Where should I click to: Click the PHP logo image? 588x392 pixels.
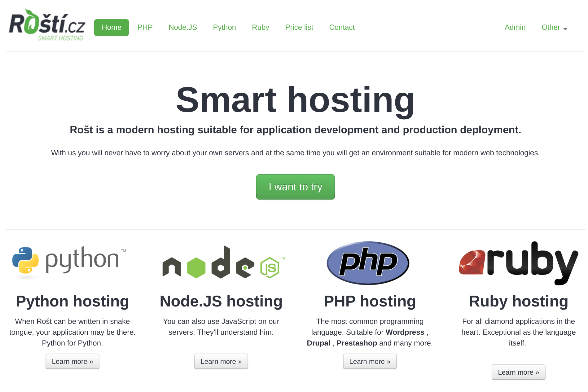click(x=368, y=263)
